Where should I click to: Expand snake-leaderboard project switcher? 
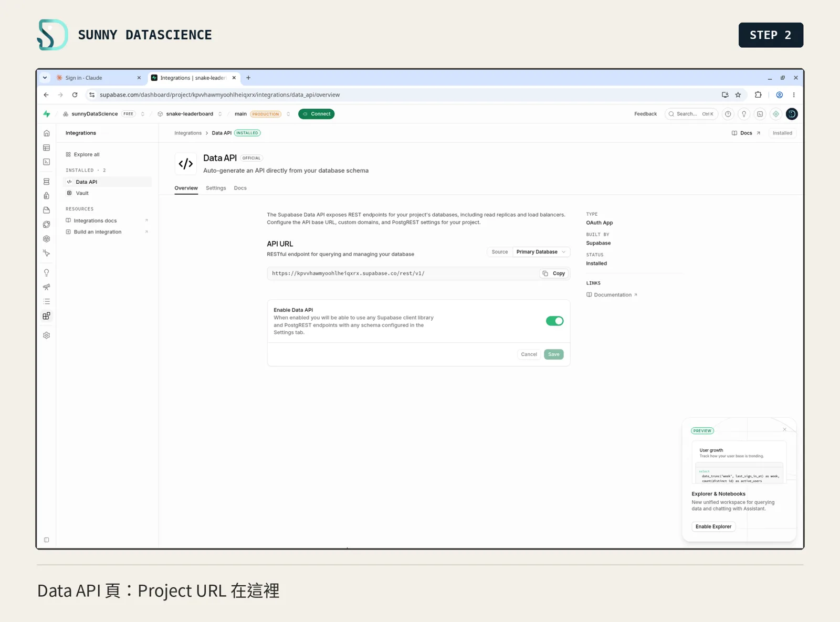220,114
